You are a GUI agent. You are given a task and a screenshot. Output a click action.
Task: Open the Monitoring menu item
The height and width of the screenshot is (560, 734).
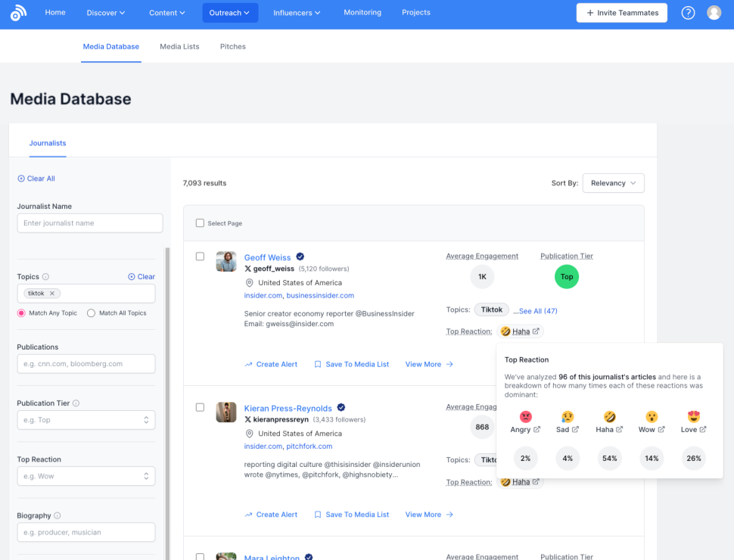tap(362, 13)
